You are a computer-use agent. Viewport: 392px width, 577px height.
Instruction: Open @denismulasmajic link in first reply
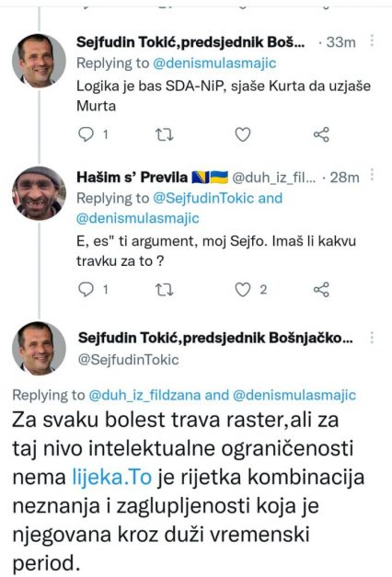click(x=214, y=63)
